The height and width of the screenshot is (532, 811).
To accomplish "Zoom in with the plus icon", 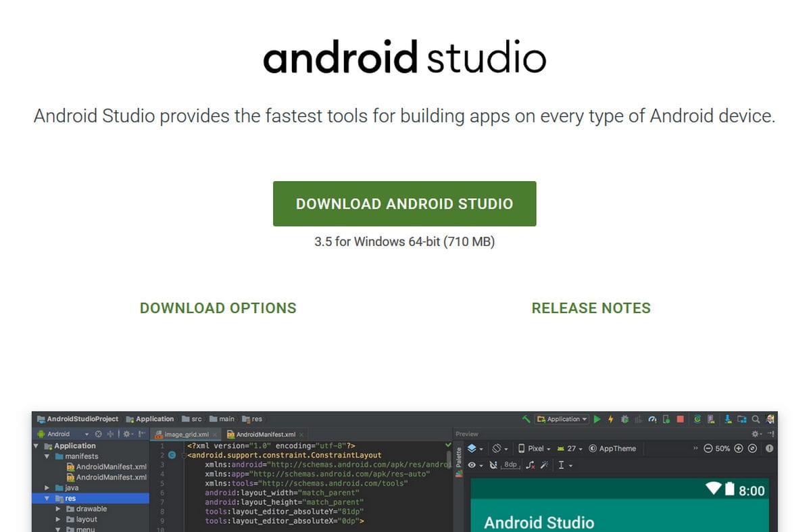I will click(x=738, y=448).
